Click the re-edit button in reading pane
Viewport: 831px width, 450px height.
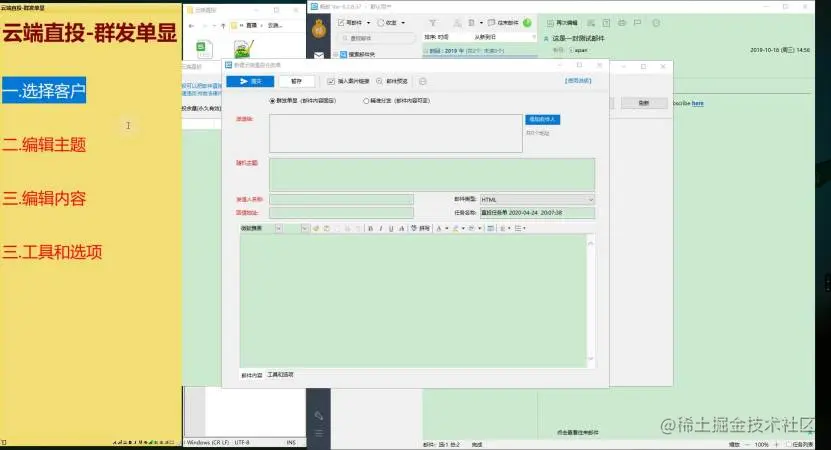pyautogui.click(x=562, y=23)
